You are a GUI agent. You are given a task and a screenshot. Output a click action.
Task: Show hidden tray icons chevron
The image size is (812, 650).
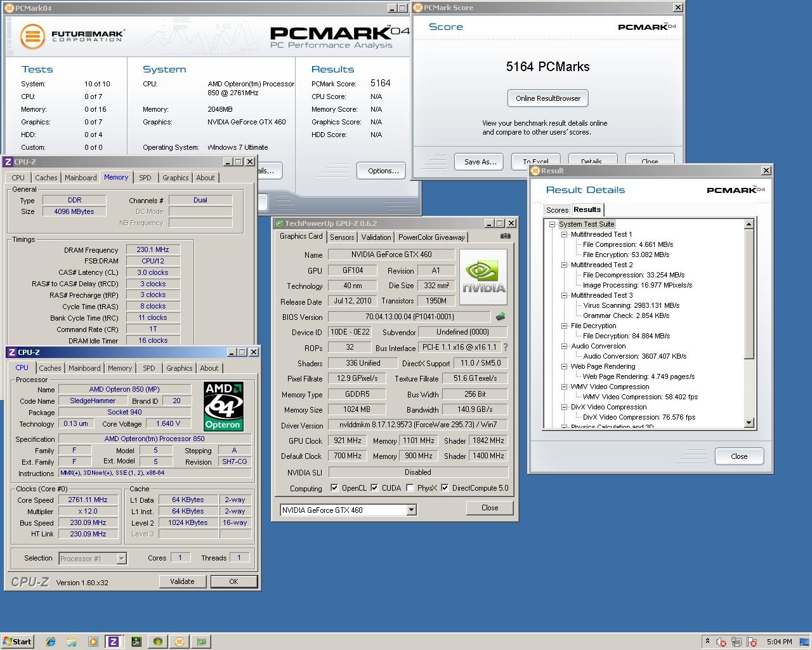[x=707, y=641]
